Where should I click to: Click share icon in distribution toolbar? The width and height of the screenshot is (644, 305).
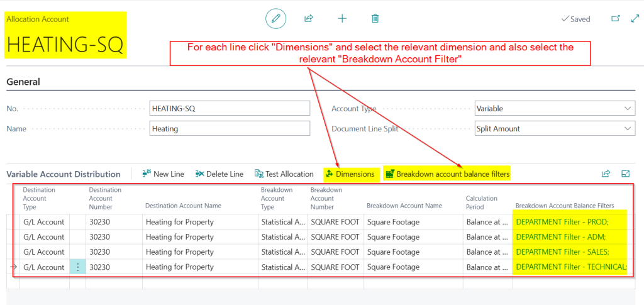606,174
